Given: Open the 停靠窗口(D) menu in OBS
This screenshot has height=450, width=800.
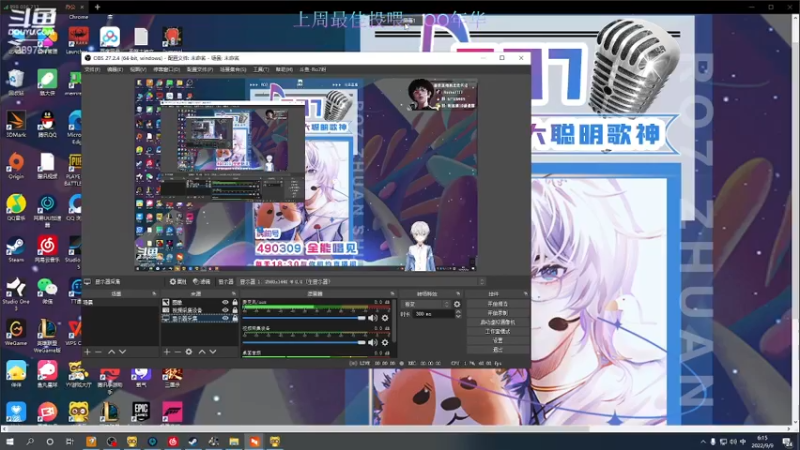Looking at the screenshot, I should pos(166,69).
